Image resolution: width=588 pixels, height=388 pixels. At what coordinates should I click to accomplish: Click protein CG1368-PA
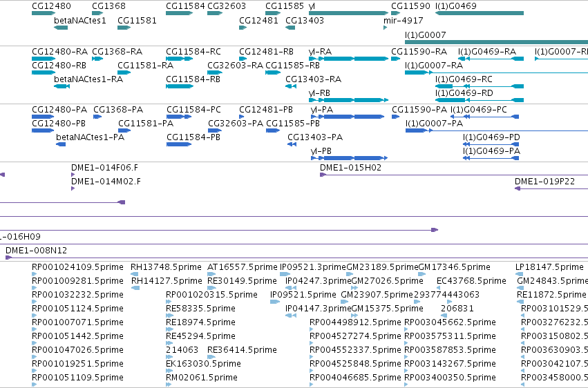[x=97, y=117]
